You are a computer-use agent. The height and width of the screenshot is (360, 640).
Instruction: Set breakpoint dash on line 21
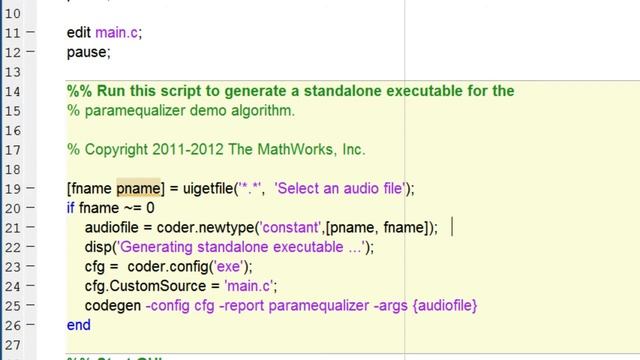(x=31, y=227)
